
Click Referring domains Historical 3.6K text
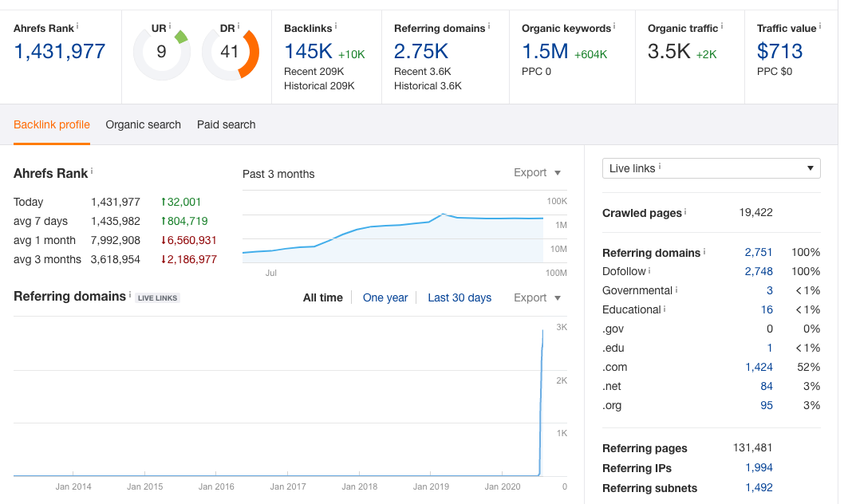(x=428, y=86)
